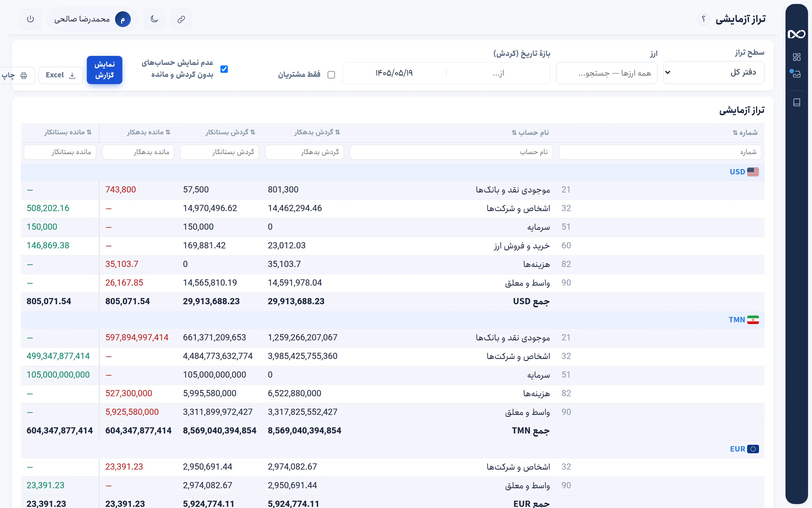Click row number 60 in USD section
Screen dimensions: 812x508
[x=566, y=245]
